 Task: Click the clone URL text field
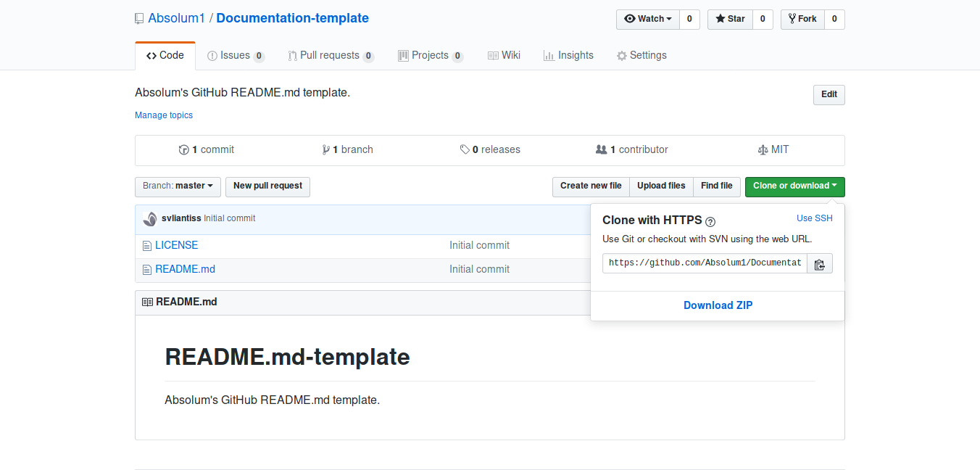[705, 263]
